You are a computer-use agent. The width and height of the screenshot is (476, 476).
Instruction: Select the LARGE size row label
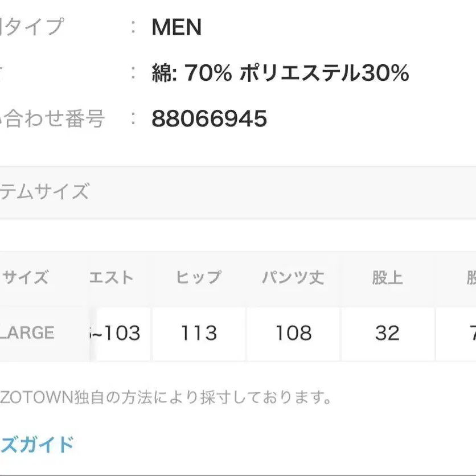pyautogui.click(x=27, y=333)
